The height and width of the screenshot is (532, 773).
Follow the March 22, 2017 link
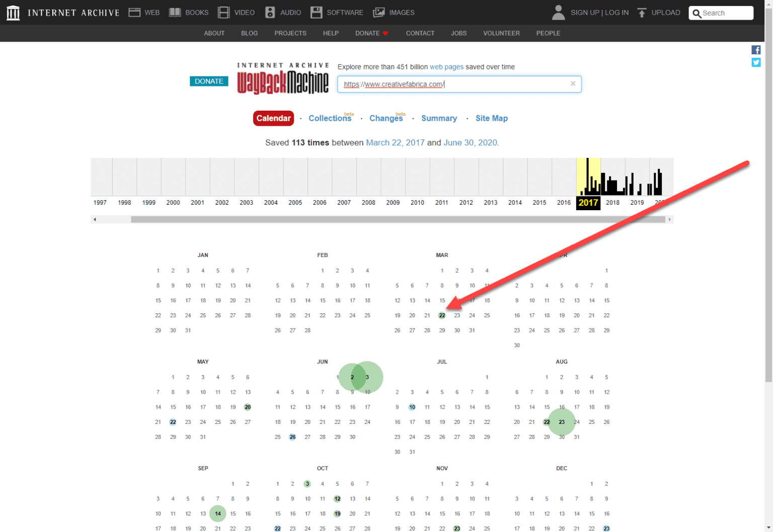(x=395, y=143)
